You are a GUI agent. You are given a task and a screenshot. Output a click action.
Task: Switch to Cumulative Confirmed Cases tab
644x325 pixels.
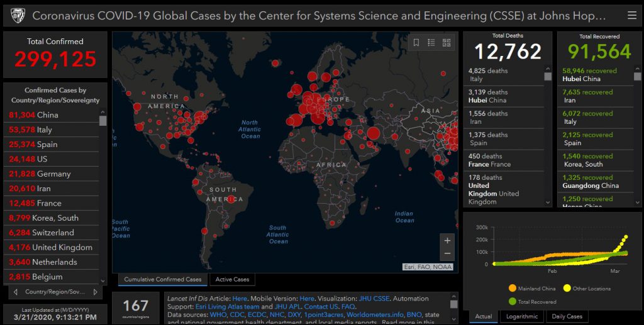(163, 280)
